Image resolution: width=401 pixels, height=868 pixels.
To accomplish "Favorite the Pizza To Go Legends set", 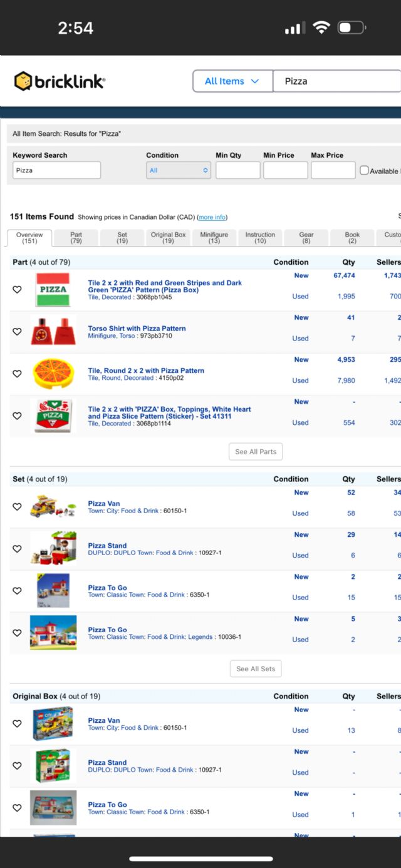I will [18, 633].
